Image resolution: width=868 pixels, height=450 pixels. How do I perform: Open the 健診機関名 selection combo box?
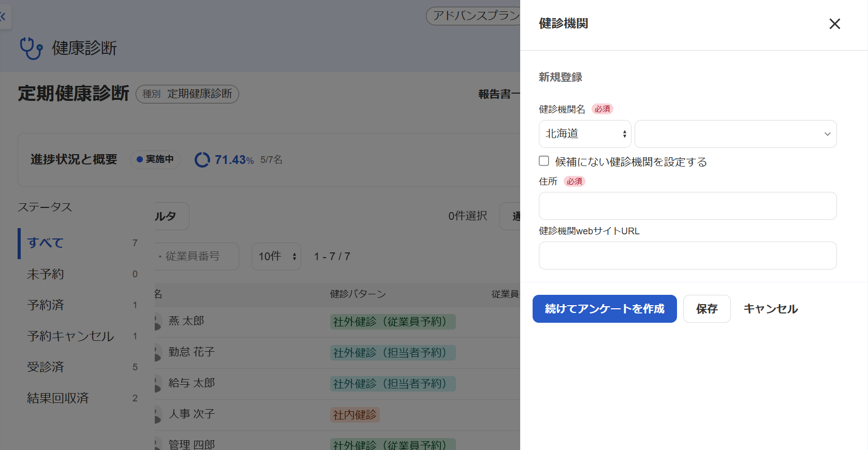pos(735,134)
